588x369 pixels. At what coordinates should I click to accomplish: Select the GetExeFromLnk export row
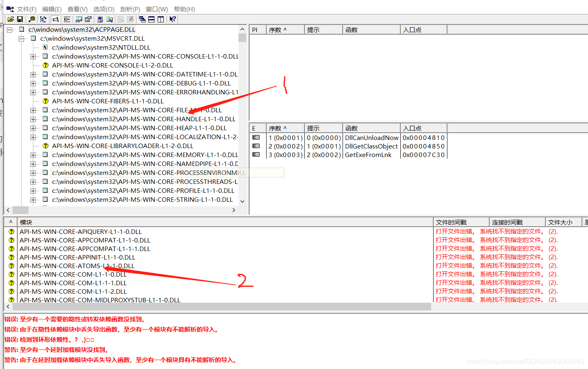coord(349,155)
